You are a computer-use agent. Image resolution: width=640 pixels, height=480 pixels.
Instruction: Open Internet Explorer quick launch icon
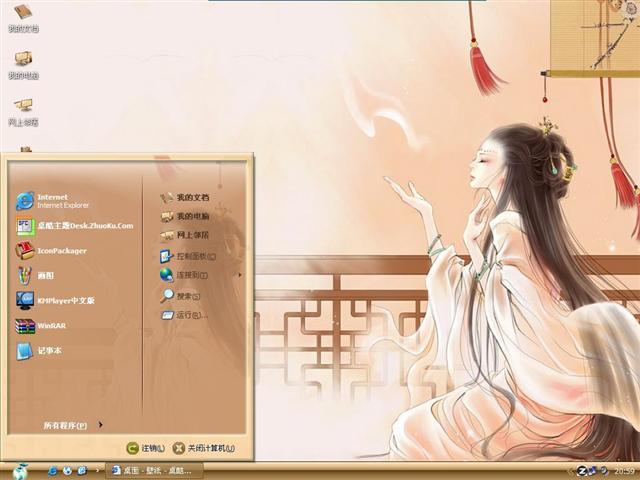coord(52,471)
